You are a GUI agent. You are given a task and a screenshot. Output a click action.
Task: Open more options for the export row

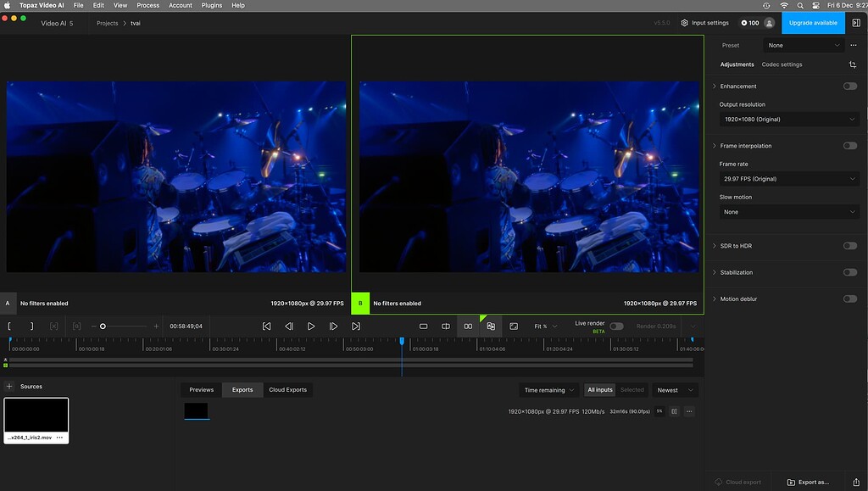coord(689,411)
